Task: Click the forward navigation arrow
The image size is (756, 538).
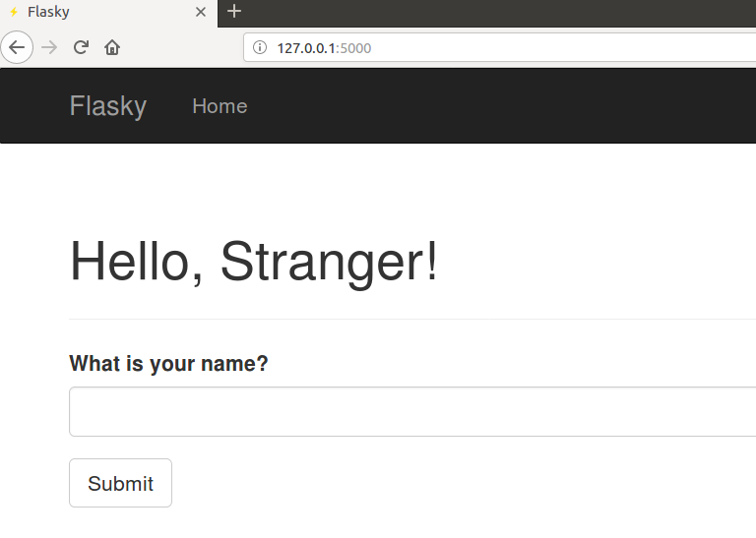Action: point(49,47)
